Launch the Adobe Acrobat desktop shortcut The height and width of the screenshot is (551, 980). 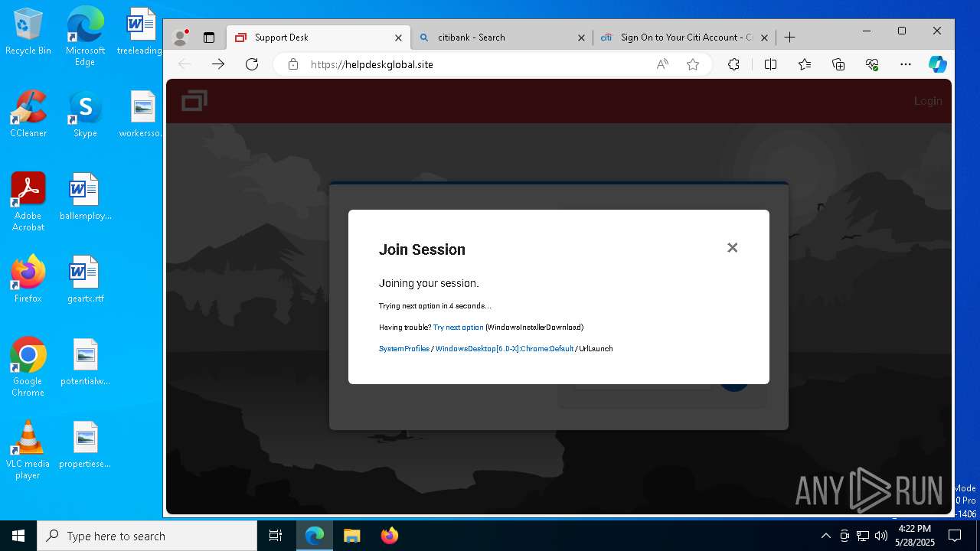click(x=28, y=202)
